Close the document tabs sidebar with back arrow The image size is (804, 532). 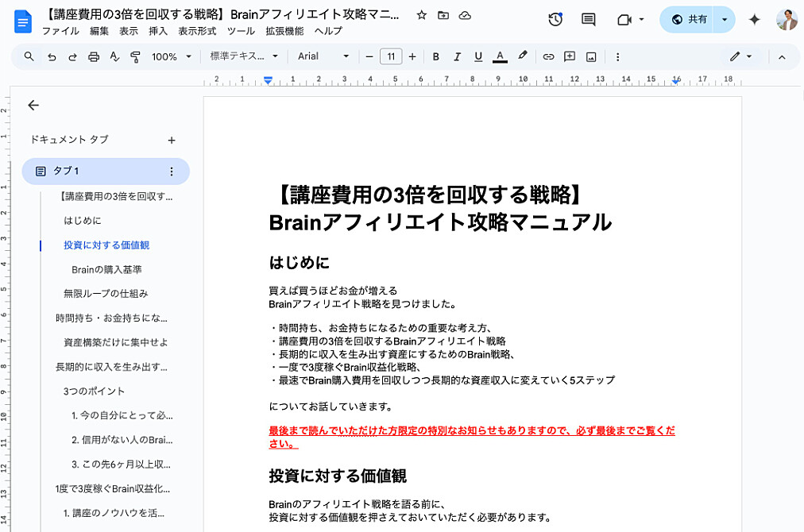click(33, 105)
